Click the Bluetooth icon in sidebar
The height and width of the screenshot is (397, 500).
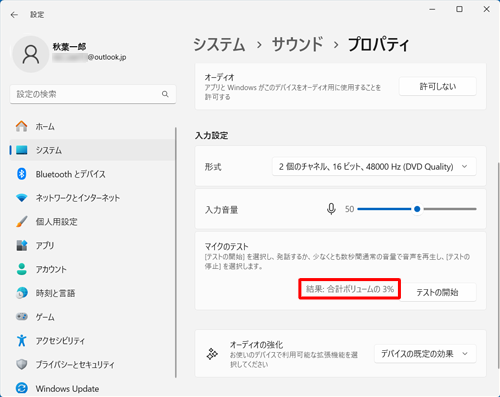click(22, 174)
